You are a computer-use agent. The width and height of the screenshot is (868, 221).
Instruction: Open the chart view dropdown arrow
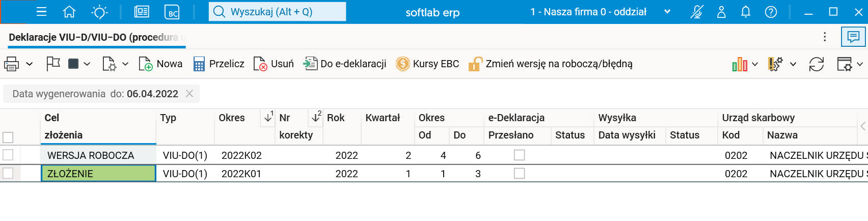755,64
